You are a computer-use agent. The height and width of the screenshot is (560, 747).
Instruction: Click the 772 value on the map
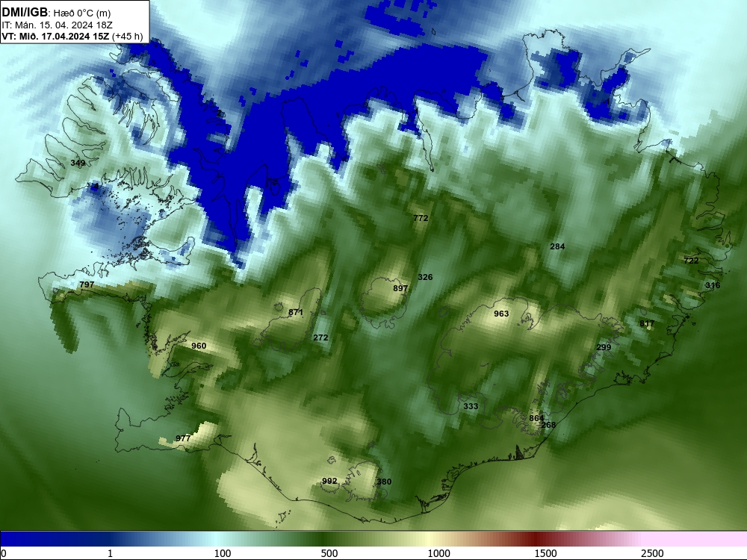pyautogui.click(x=421, y=218)
